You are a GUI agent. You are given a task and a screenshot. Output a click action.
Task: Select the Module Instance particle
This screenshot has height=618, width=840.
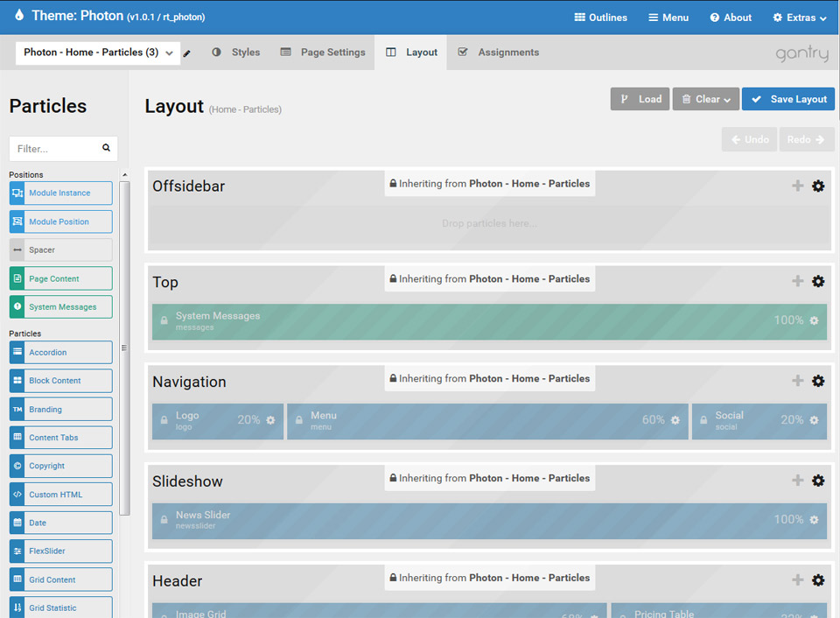tap(61, 193)
